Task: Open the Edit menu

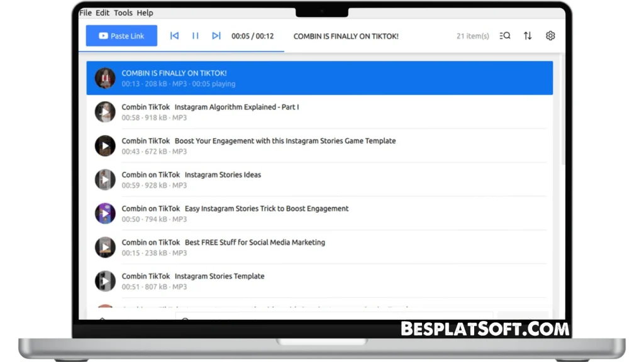Action: coord(103,12)
